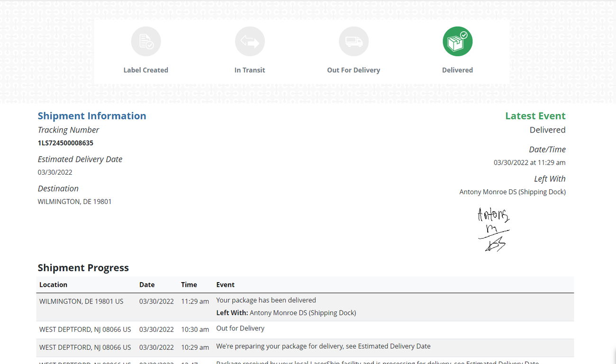Click the Delivered status under Latest Event
Viewport: 616px width, 364px height.
(x=548, y=130)
